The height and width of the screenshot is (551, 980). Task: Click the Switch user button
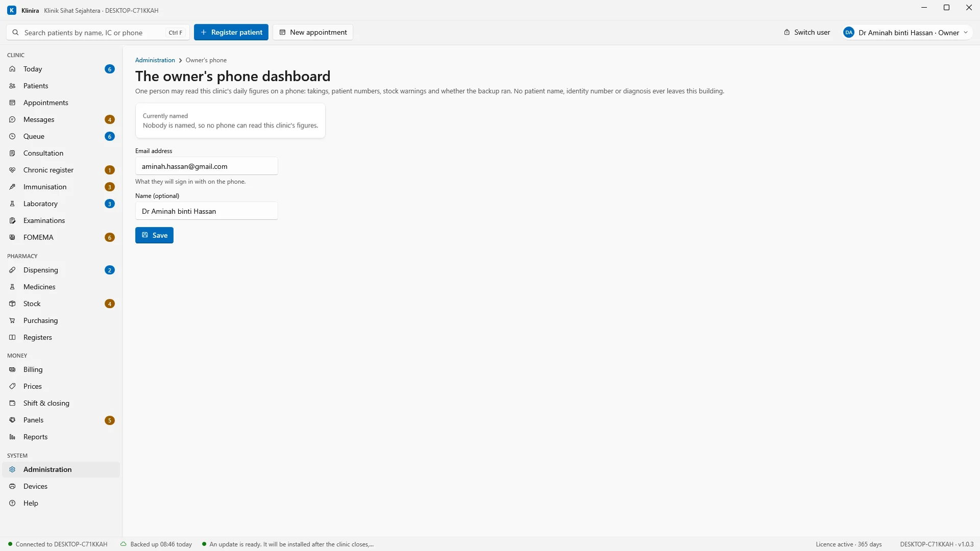pyautogui.click(x=807, y=32)
